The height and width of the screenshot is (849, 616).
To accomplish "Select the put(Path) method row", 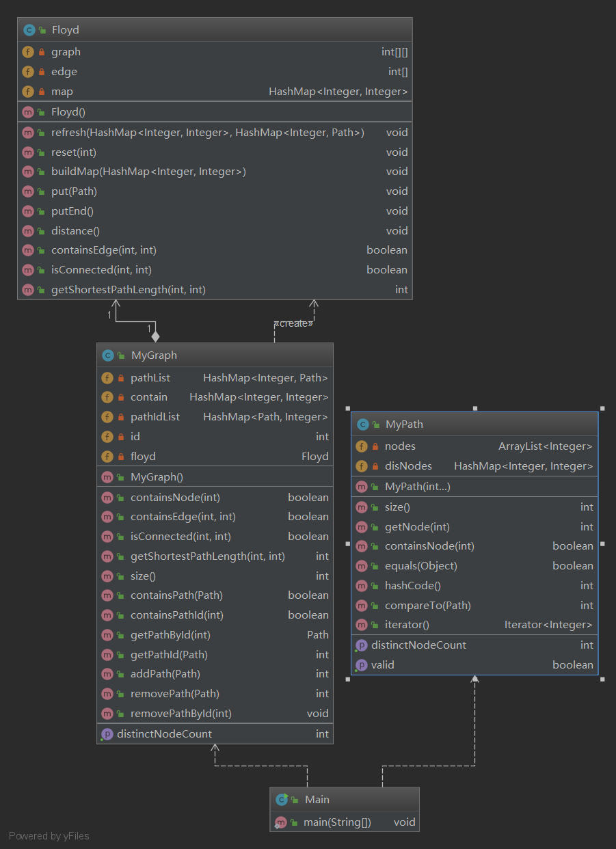I will pyautogui.click(x=215, y=191).
